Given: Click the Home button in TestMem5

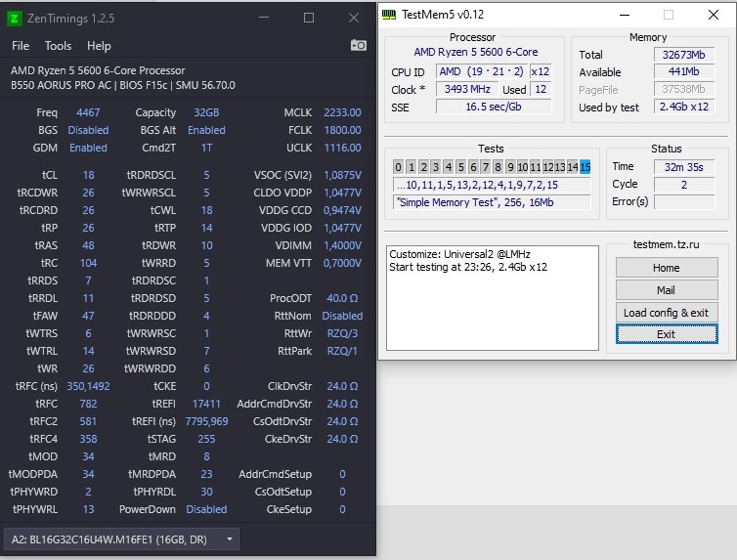Looking at the screenshot, I should tap(667, 268).
